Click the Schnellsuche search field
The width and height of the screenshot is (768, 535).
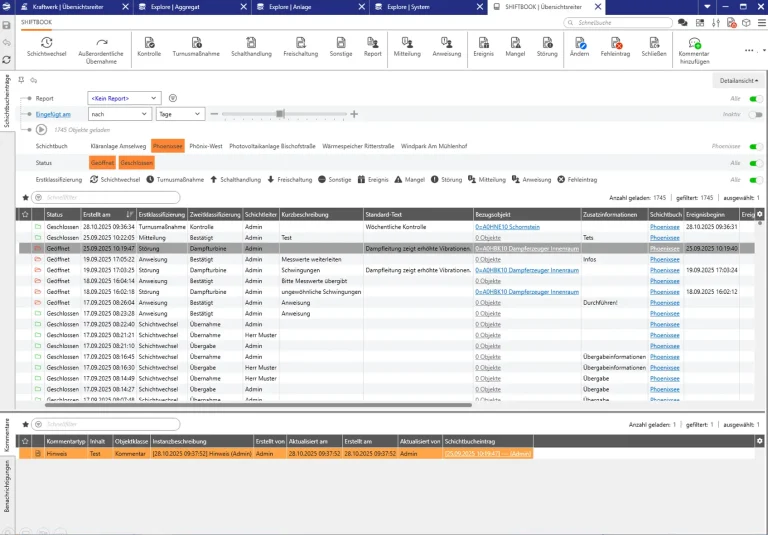(617, 21)
